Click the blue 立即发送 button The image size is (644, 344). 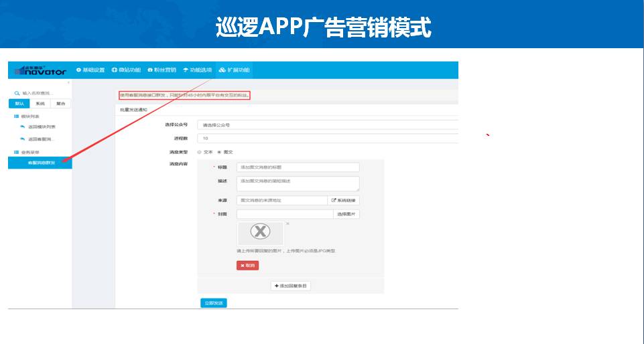[x=213, y=303]
